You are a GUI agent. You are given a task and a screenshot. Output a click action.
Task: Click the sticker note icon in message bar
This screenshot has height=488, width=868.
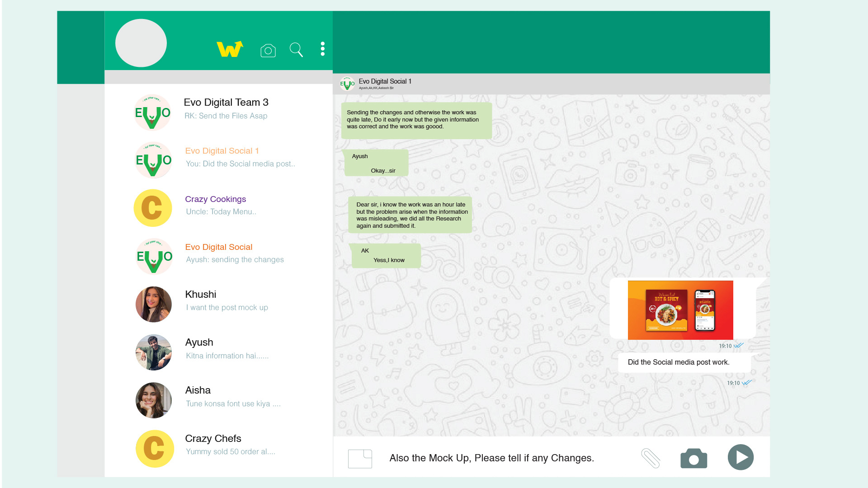pyautogui.click(x=360, y=459)
